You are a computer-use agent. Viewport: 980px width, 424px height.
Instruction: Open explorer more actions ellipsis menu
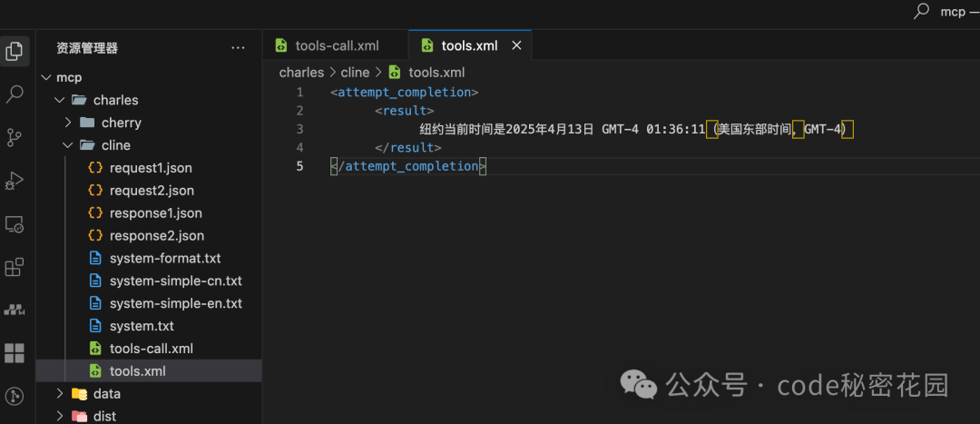pos(238,47)
